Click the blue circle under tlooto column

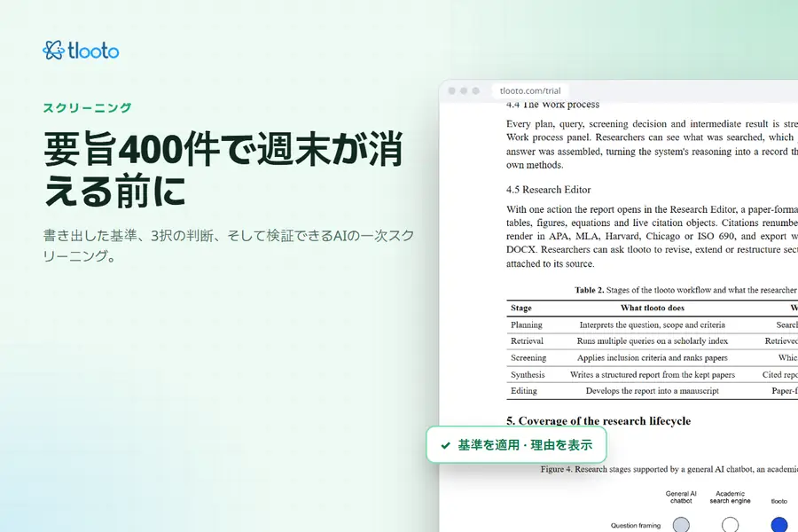point(778,525)
